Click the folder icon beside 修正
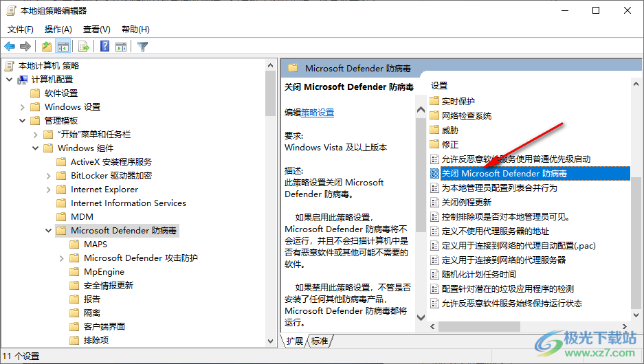This screenshot has width=644, height=364. (434, 144)
